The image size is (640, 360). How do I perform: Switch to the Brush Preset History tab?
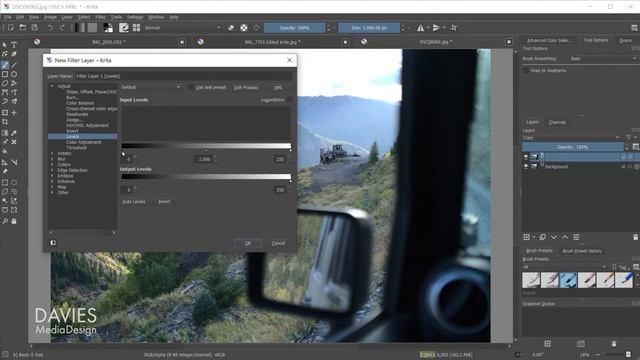(x=582, y=251)
